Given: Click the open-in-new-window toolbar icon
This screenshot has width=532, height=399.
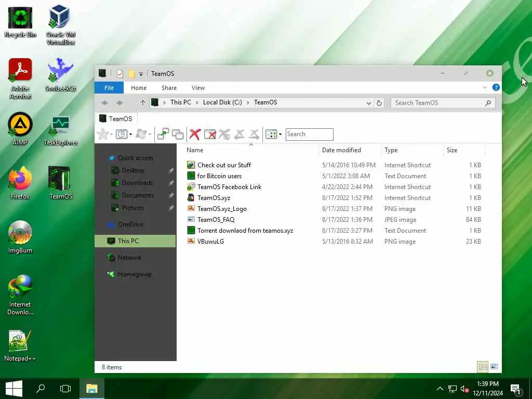Looking at the screenshot, I should pos(163,135).
